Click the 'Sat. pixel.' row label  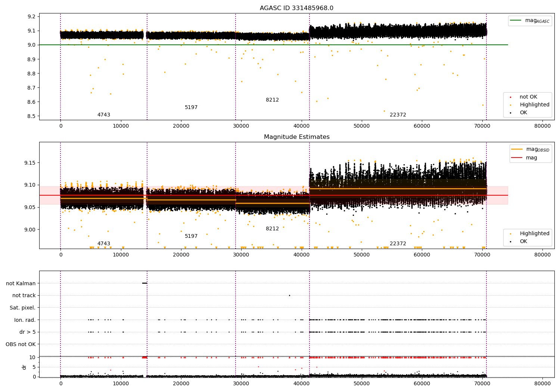tap(23, 308)
